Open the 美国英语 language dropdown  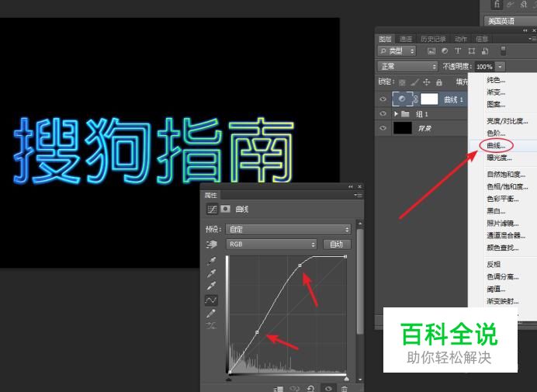(x=511, y=21)
